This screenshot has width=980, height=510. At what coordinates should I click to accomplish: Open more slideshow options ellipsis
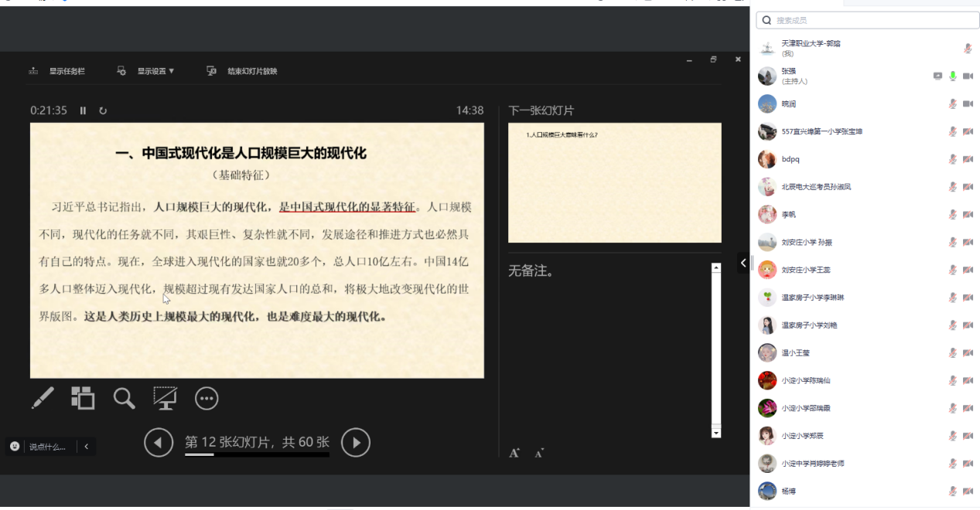(x=207, y=398)
